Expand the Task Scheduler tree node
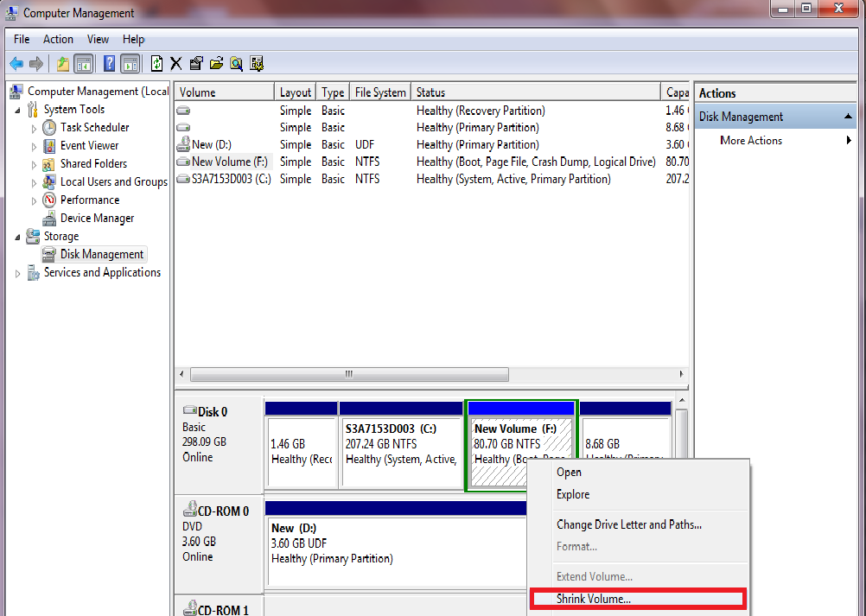866x616 pixels. tap(35, 128)
